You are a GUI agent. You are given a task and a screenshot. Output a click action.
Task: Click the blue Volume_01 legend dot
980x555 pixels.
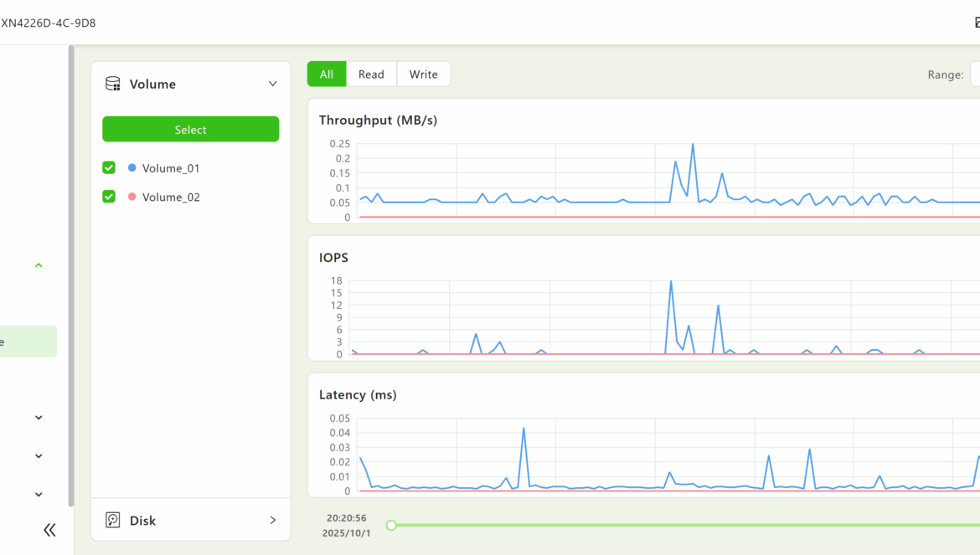click(132, 168)
